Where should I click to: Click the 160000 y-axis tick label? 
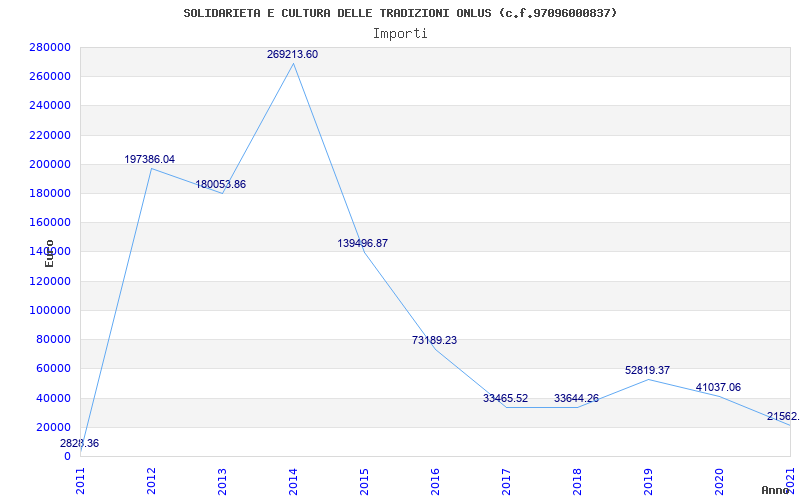coord(50,222)
